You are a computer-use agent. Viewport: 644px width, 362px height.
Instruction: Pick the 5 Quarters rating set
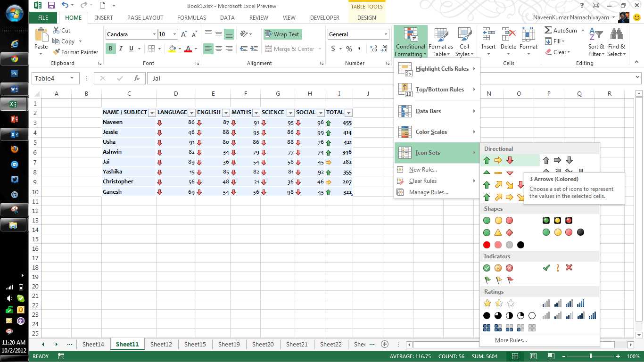coord(509,315)
